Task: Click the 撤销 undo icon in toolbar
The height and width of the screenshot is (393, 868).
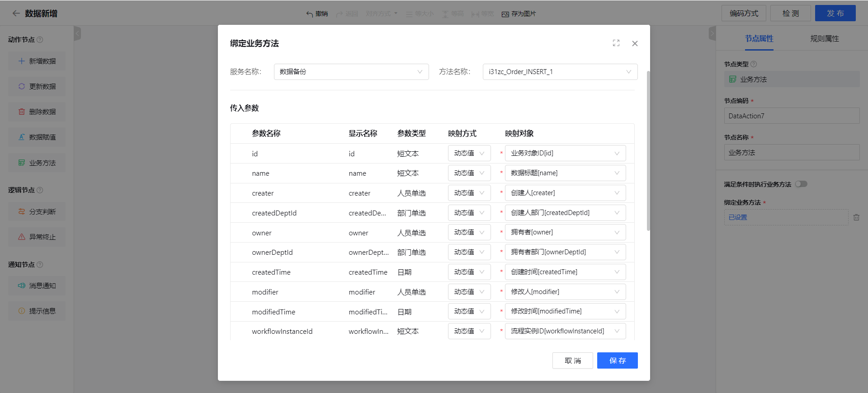Action: coord(310,14)
